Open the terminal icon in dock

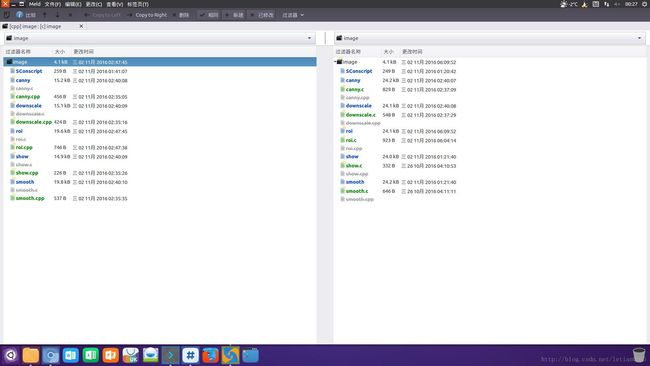point(170,355)
